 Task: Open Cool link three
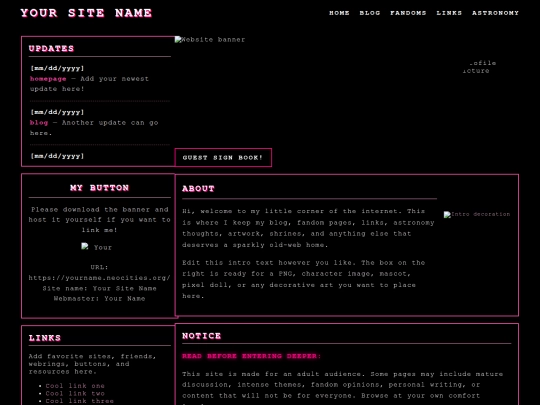(80, 401)
